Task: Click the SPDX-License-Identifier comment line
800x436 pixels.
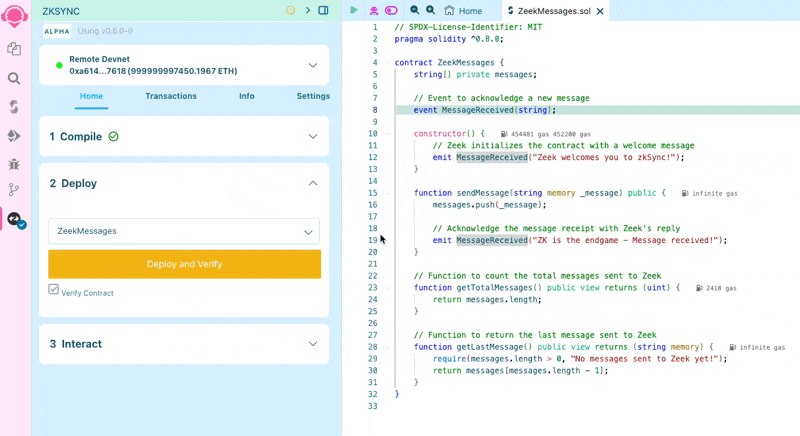Action: pos(468,27)
